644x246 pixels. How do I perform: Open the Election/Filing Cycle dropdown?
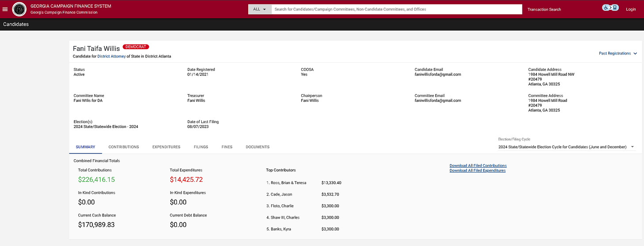[x=567, y=147]
